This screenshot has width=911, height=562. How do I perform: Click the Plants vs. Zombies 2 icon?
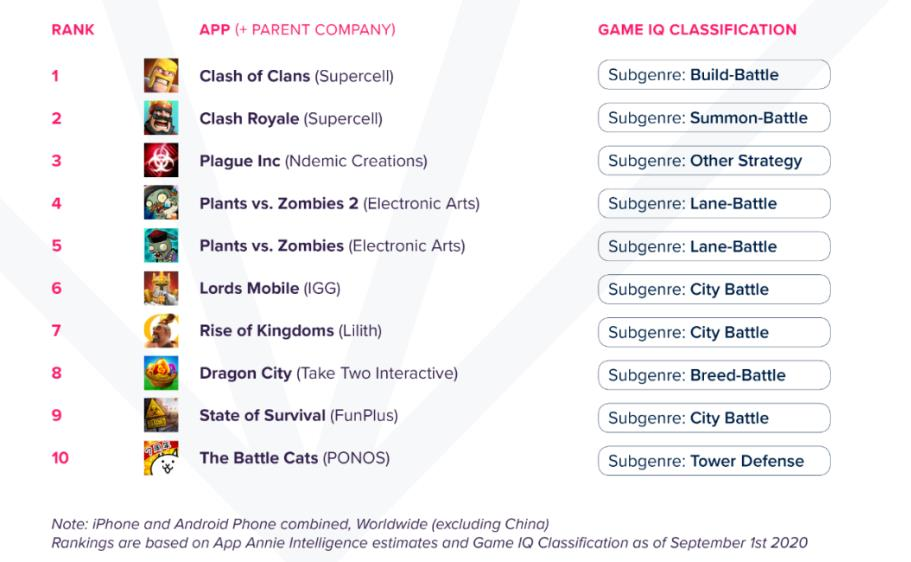[161, 203]
